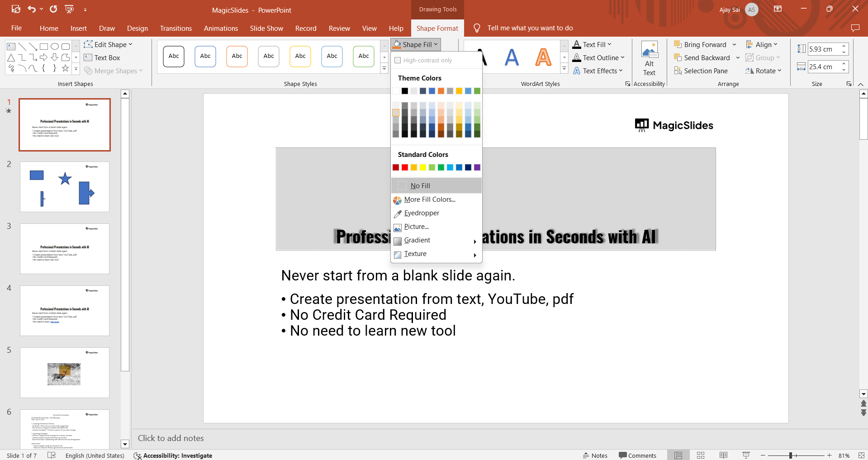Open the Comments pane icon near ribbon

coord(855,28)
